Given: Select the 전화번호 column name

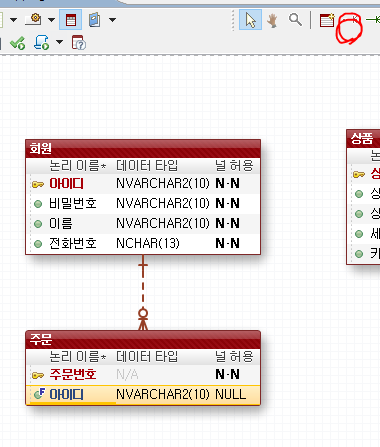Looking at the screenshot, I should pyautogui.click(x=73, y=243).
